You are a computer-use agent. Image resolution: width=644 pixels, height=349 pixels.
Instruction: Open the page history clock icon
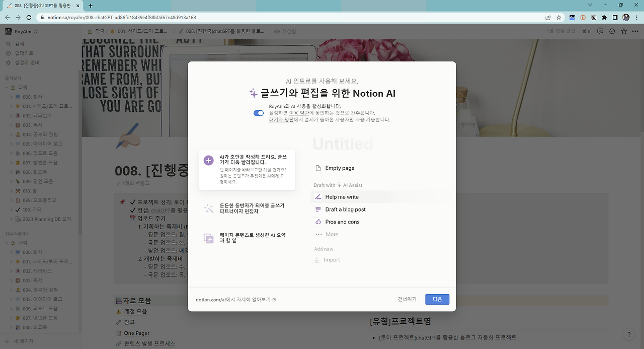(x=612, y=31)
